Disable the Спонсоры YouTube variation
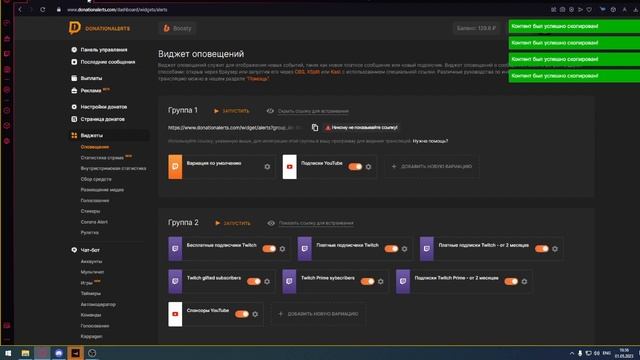 coord(242,314)
